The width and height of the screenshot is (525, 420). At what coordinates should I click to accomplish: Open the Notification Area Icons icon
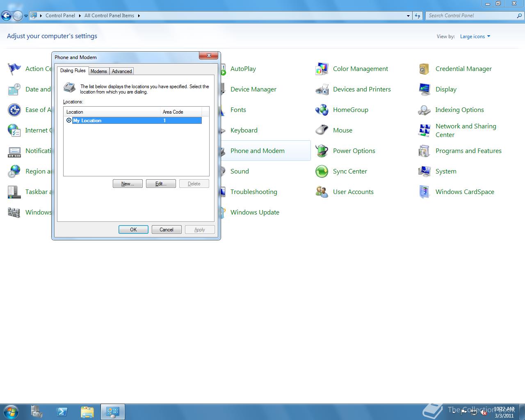[x=14, y=151]
